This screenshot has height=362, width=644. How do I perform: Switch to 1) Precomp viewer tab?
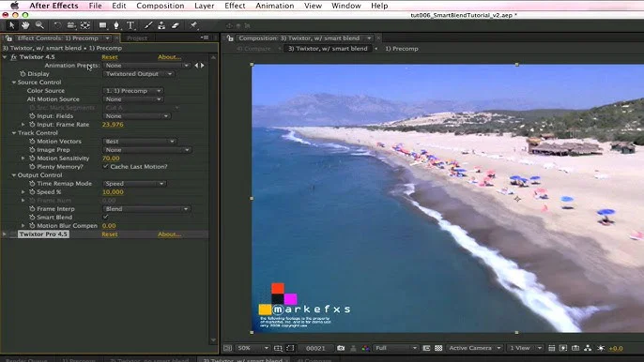(402, 49)
